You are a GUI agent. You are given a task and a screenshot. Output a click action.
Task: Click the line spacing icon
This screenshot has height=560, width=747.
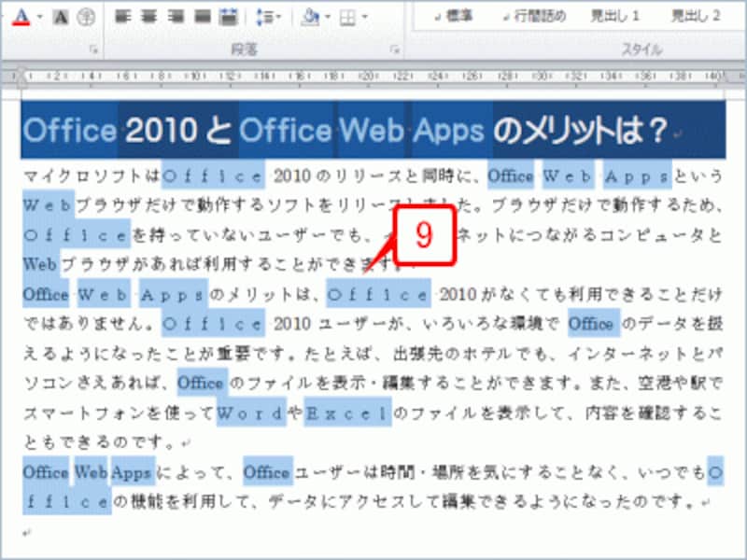click(265, 18)
